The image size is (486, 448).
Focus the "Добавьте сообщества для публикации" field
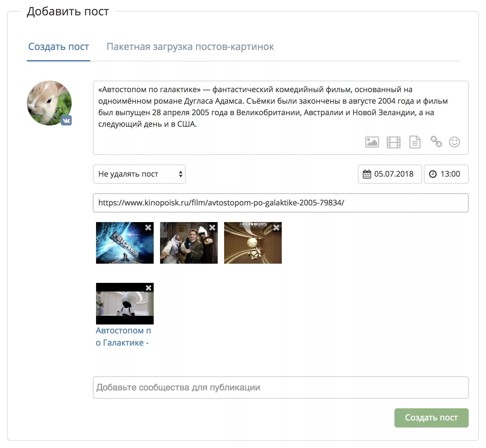click(280, 388)
